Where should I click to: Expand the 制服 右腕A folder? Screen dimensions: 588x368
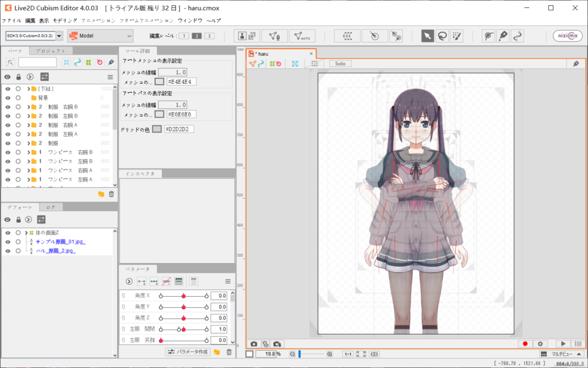tap(29, 125)
